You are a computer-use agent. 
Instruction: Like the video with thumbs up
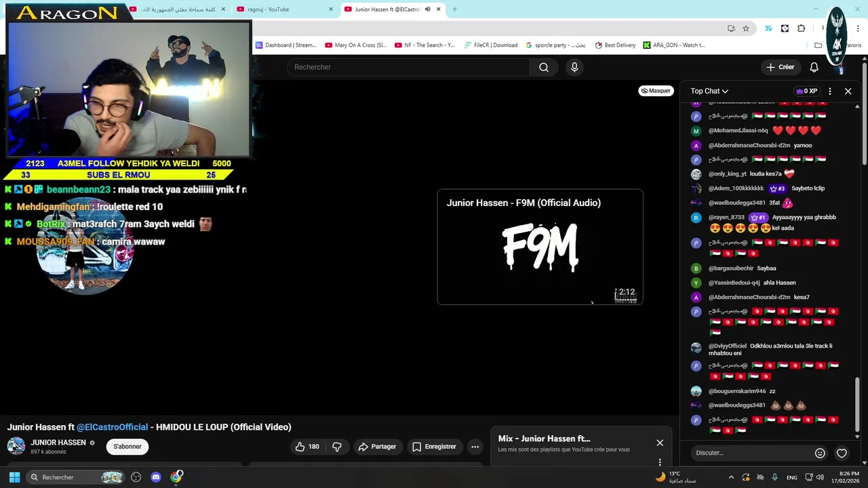coord(307,447)
